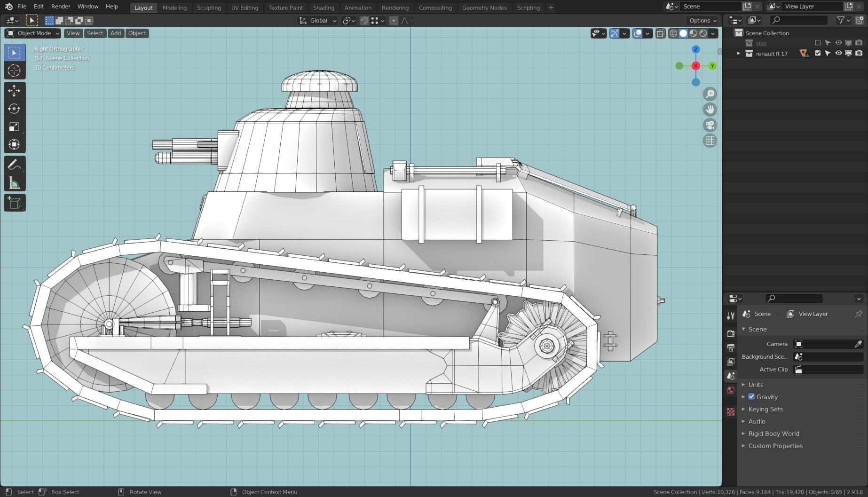Add a new workspace with plus button
The image size is (868, 497).
(551, 8)
